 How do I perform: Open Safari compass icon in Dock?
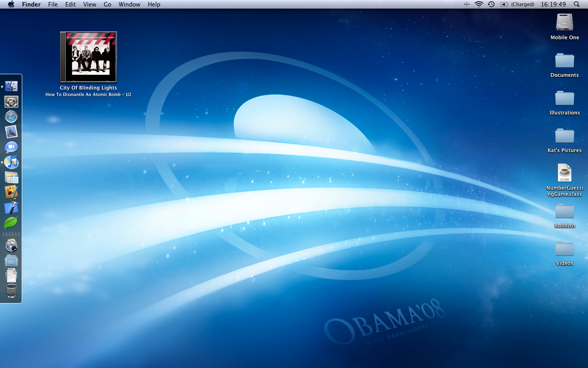tap(11, 117)
